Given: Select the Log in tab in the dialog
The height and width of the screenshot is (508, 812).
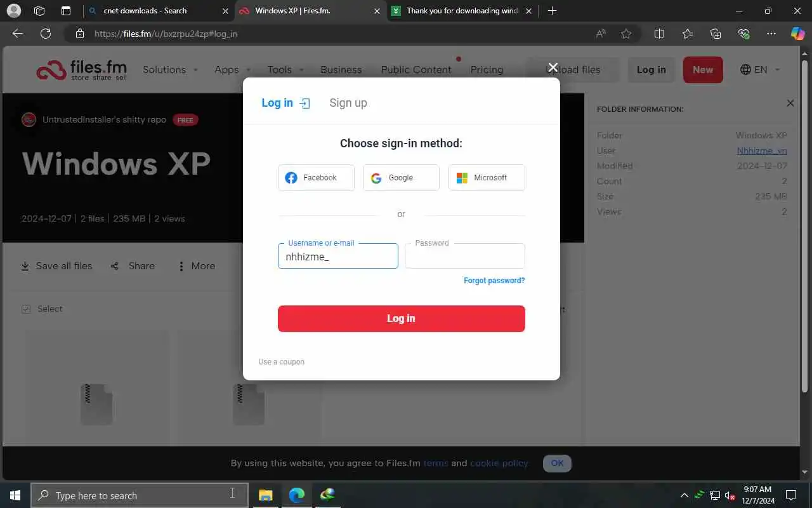Looking at the screenshot, I should (x=285, y=103).
